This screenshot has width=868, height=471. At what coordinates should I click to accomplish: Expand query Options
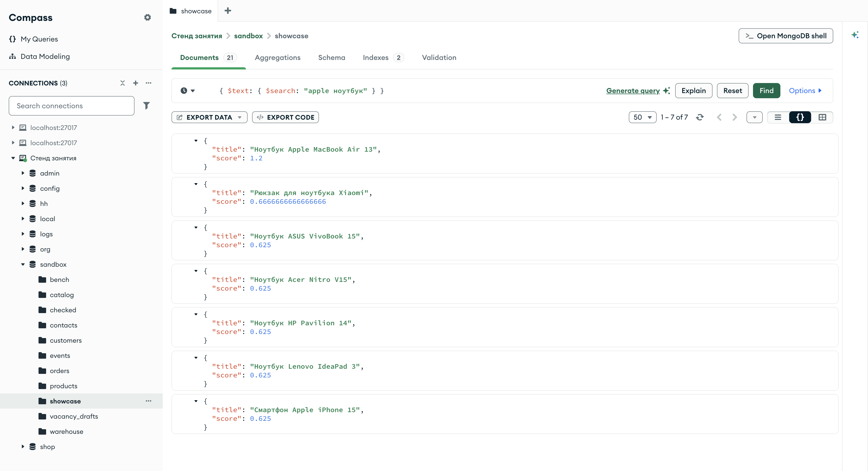805,91
